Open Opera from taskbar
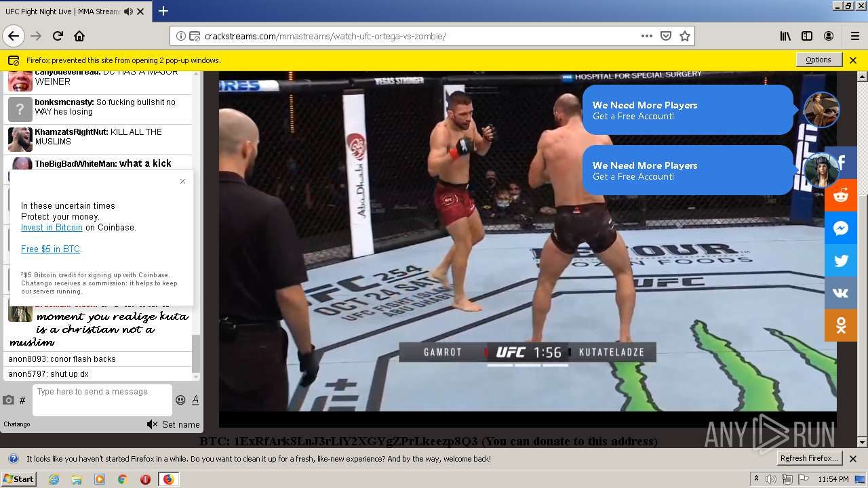 click(x=145, y=479)
